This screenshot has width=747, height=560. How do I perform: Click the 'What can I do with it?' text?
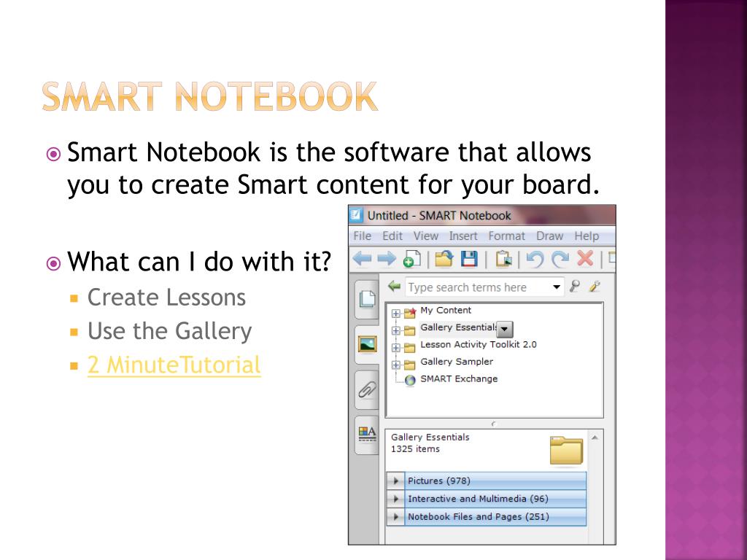199,262
